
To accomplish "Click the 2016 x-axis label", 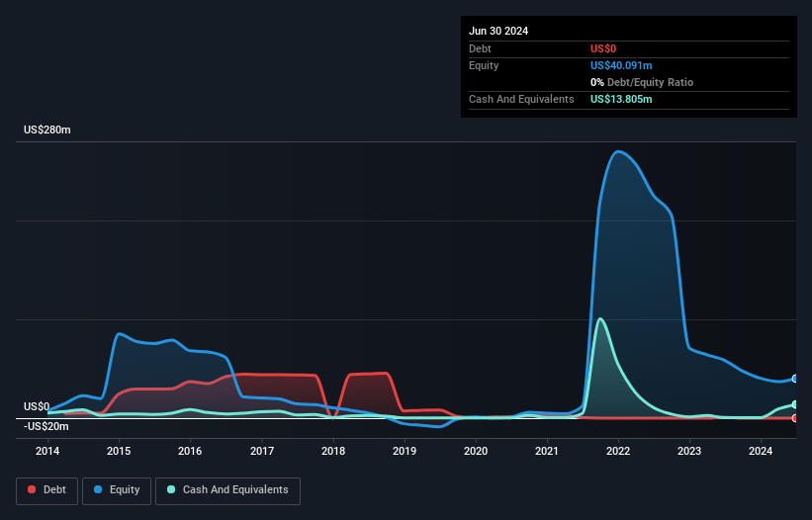I will coord(190,451).
